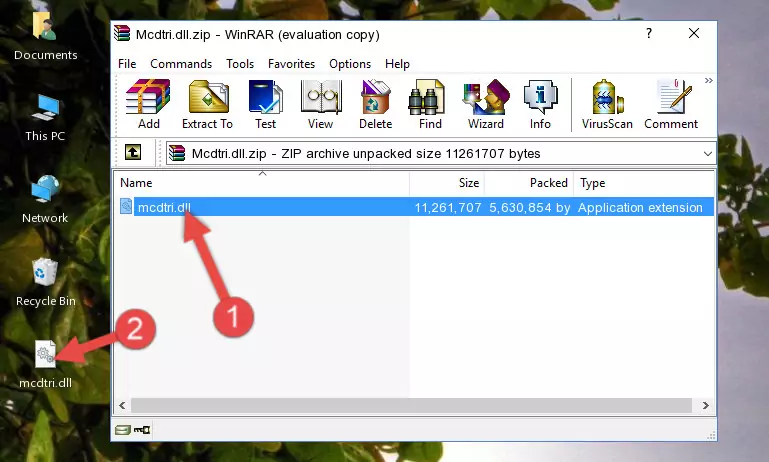Click the WinRAR books icon in title bar
Viewport: 769px width, 462px height.
click(122, 33)
